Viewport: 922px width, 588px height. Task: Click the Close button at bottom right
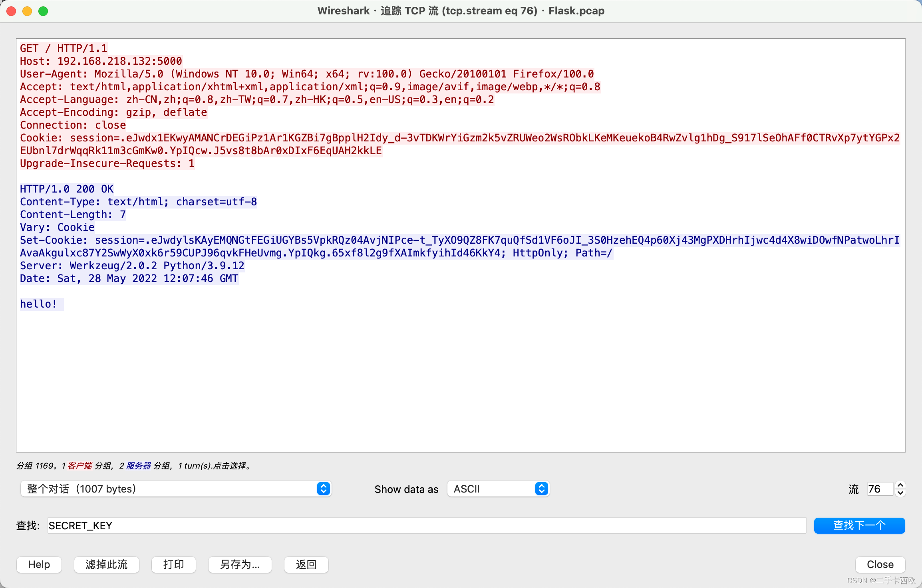tap(880, 564)
